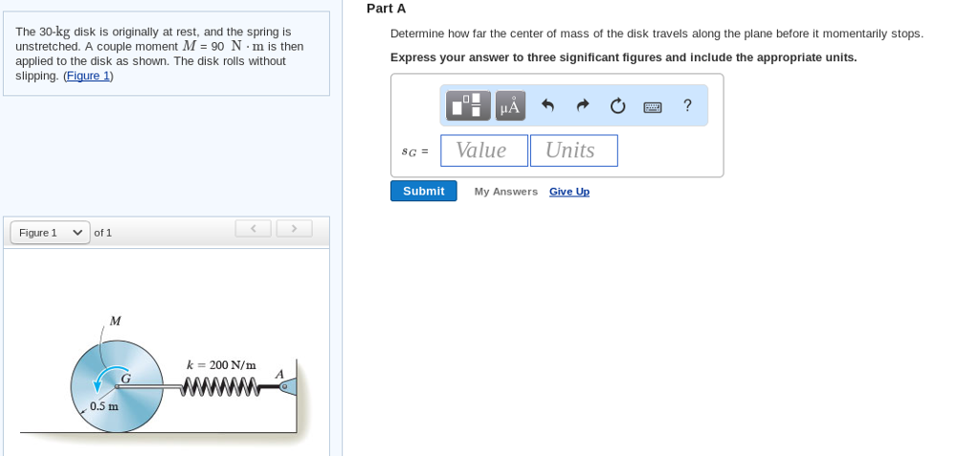Viewport: 980px width, 456px height.
Task: Click the undo arrow icon
Action: pyautogui.click(x=547, y=105)
